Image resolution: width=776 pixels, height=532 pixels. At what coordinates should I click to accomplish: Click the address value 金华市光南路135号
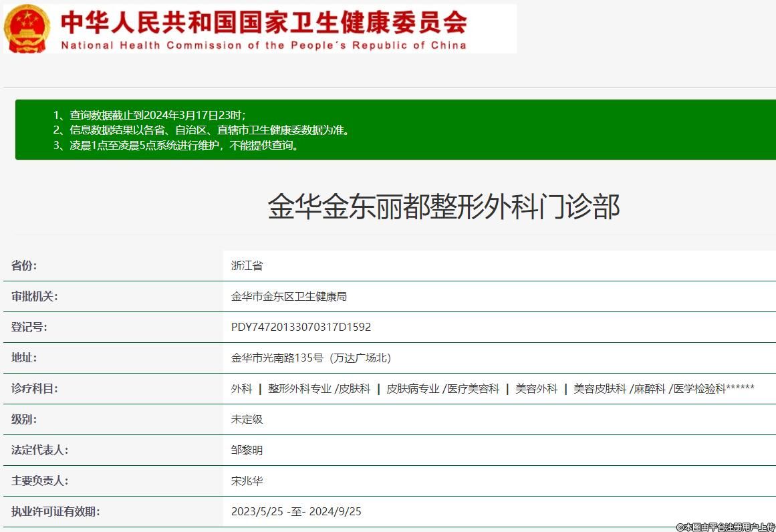tap(311, 358)
